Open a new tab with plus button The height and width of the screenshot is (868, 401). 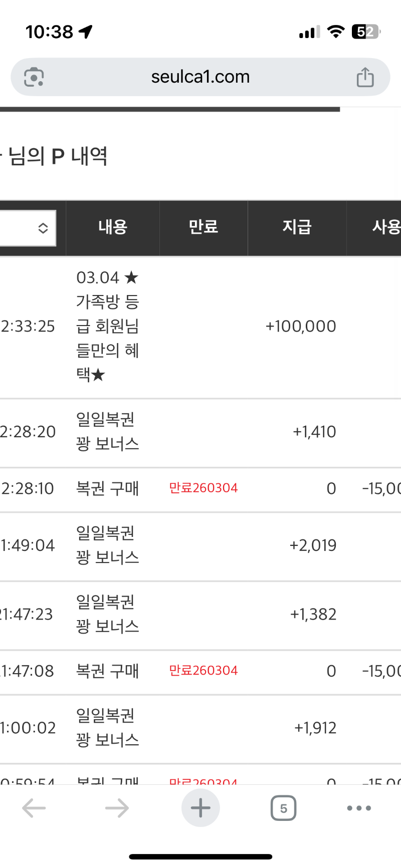[x=200, y=808]
